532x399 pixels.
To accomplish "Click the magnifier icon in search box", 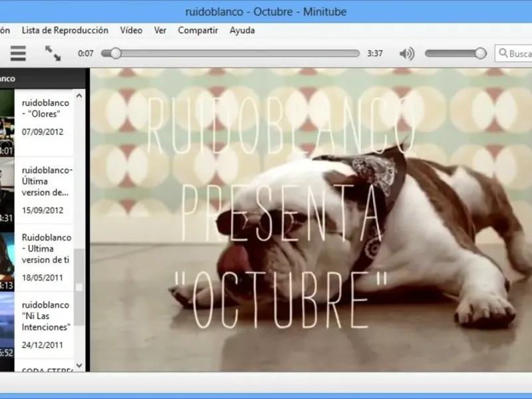I will tap(503, 54).
